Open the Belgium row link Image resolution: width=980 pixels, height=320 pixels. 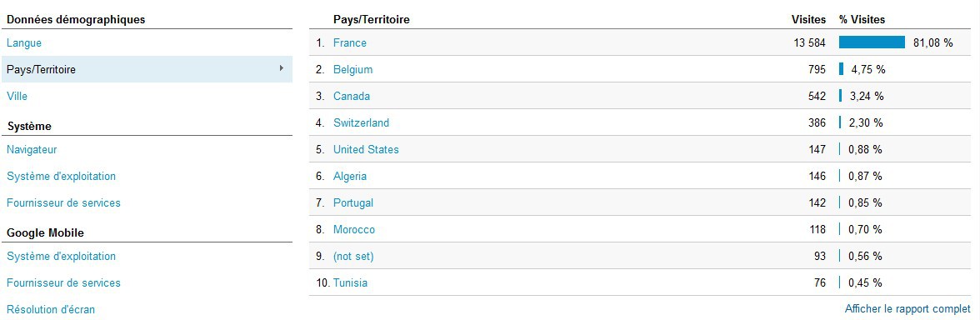(353, 69)
